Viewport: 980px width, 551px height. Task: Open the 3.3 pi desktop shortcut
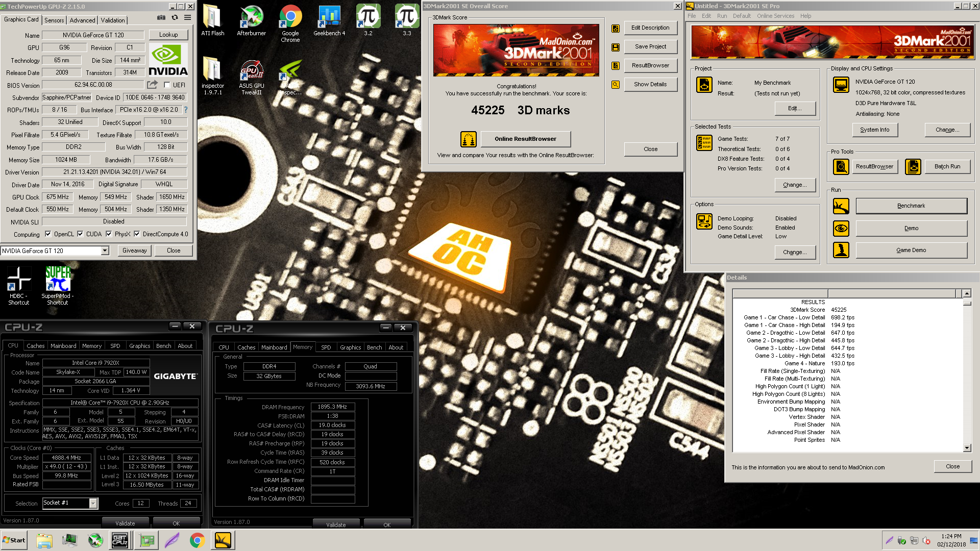tap(407, 21)
